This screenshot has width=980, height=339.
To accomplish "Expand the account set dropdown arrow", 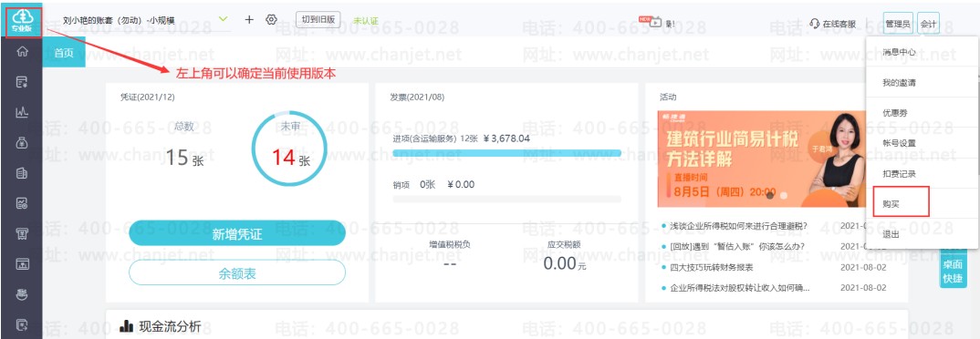I will [x=224, y=19].
